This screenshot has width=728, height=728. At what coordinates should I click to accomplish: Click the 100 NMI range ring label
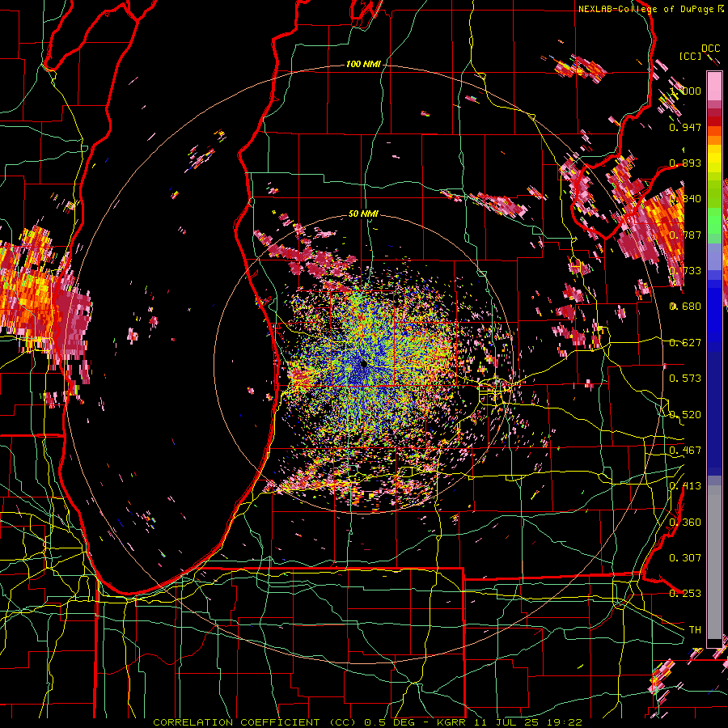363,64
